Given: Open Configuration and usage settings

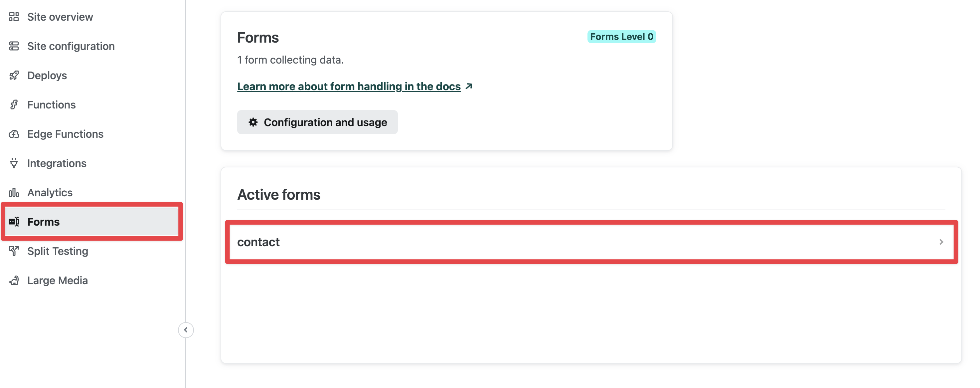Looking at the screenshot, I should (317, 122).
